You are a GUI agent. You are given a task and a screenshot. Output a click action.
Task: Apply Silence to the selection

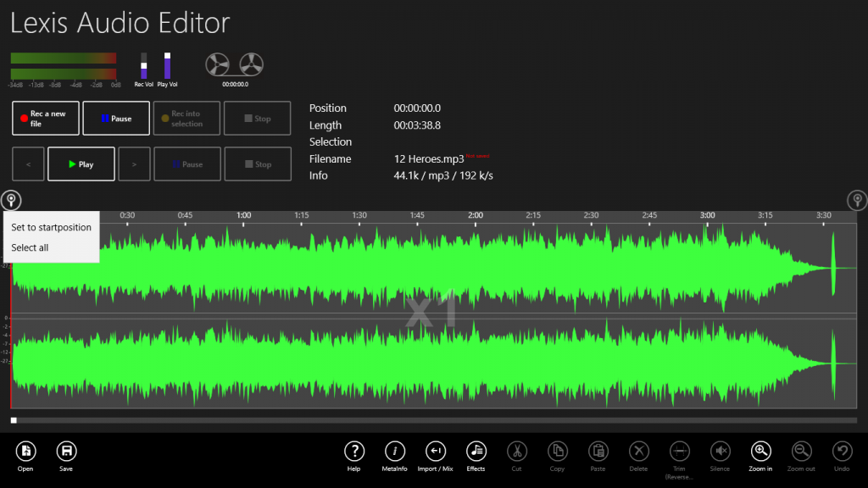tap(720, 452)
